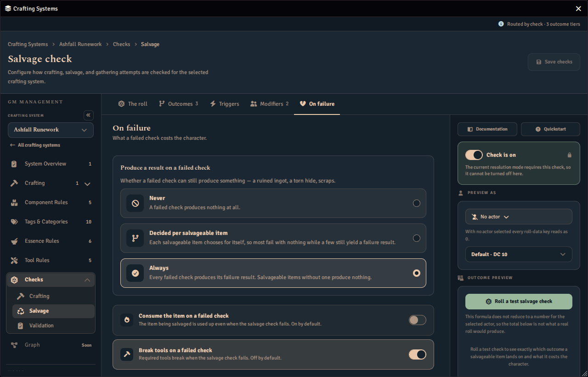Select the Decided per salvageable item radio
The width and height of the screenshot is (588, 377).
(417, 238)
